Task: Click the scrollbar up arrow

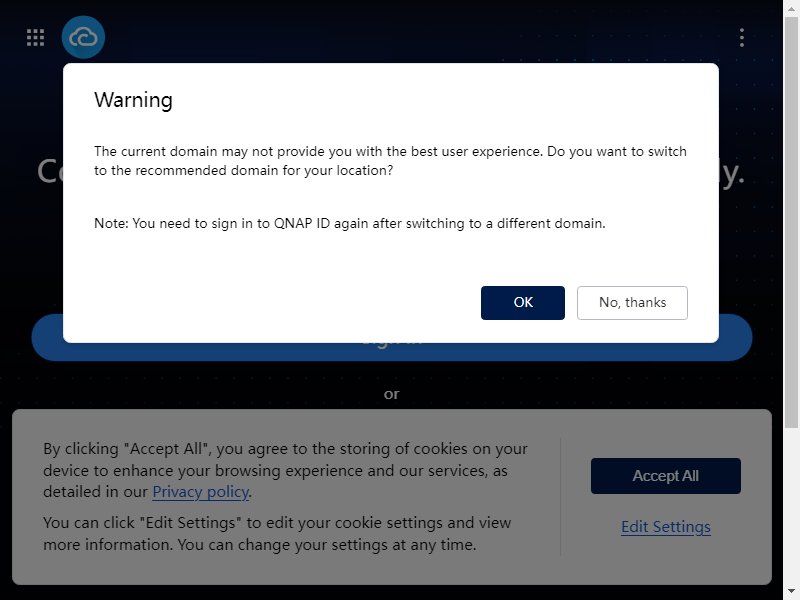Action: click(791, 7)
